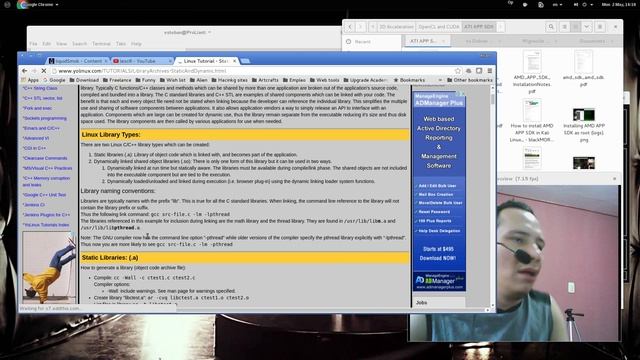Open the Freelance bookmarks folder
The width and height of the screenshot is (640, 360).
(x=117, y=80)
